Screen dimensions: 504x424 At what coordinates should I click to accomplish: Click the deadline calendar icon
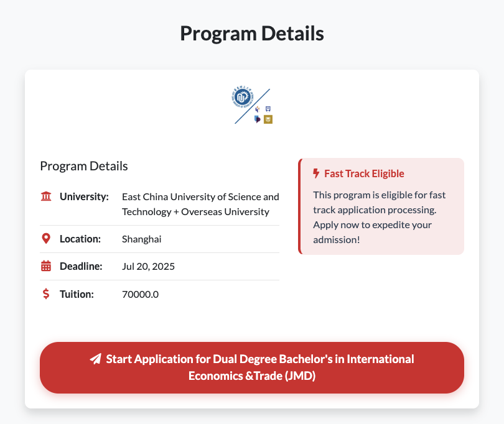46,267
